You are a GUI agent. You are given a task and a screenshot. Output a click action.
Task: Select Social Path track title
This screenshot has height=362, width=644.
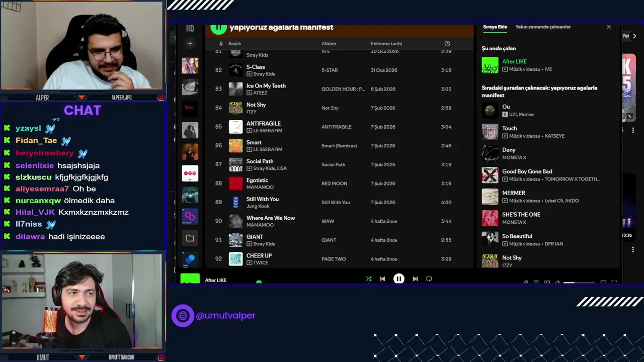(260, 161)
